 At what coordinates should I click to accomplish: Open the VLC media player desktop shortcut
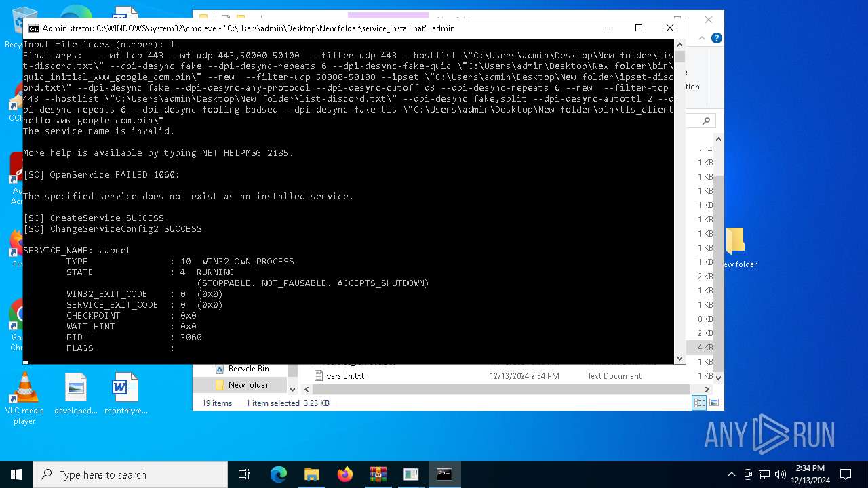(24, 399)
